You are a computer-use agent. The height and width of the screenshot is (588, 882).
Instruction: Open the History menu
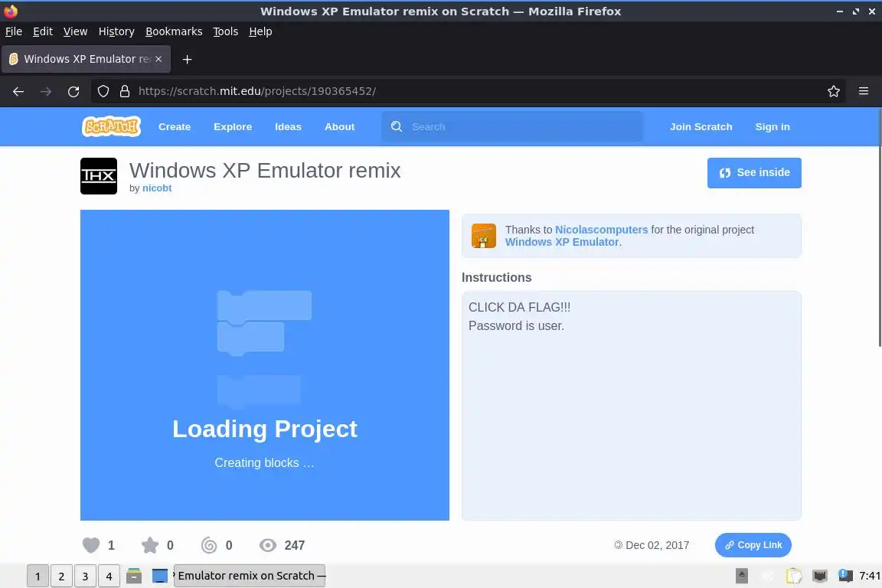116,31
